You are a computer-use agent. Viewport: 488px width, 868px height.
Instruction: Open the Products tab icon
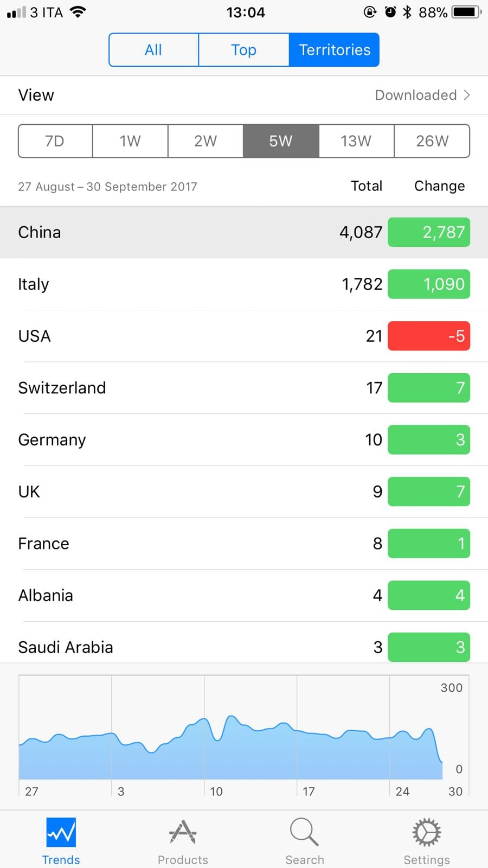click(183, 833)
